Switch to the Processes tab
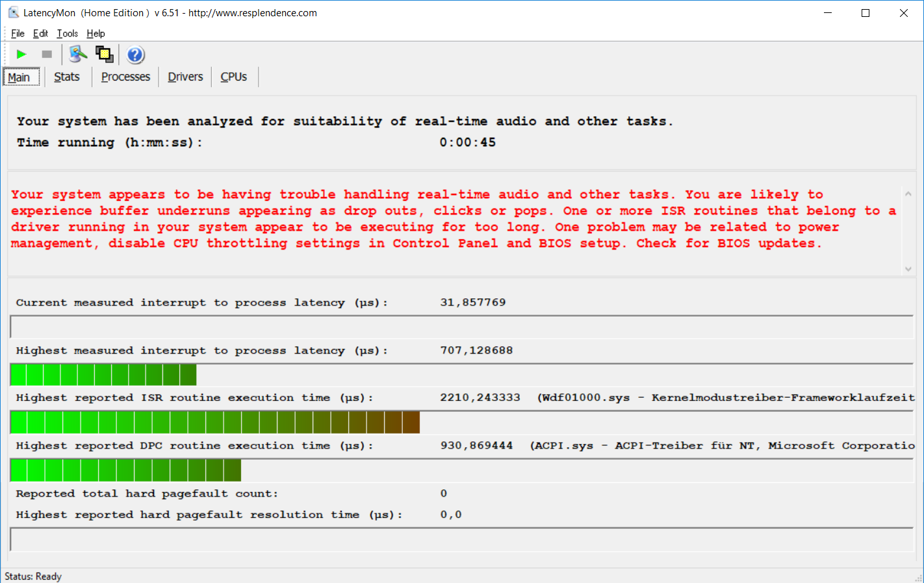 point(125,77)
